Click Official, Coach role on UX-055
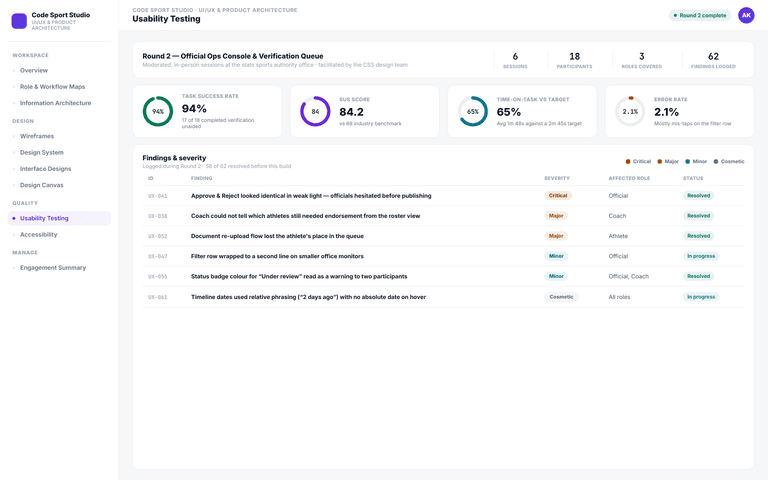768x480 pixels. pos(628,276)
